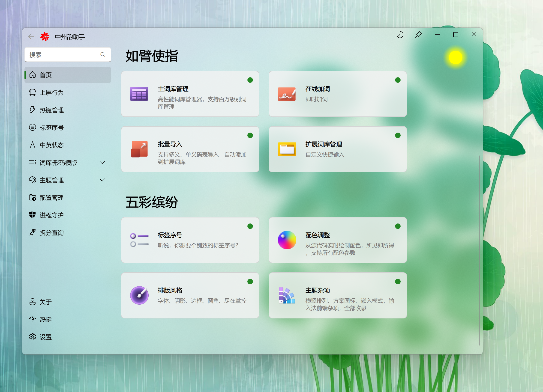Click the right-side vertical scrollbar
This screenshot has height=392, width=543.
click(x=479, y=250)
